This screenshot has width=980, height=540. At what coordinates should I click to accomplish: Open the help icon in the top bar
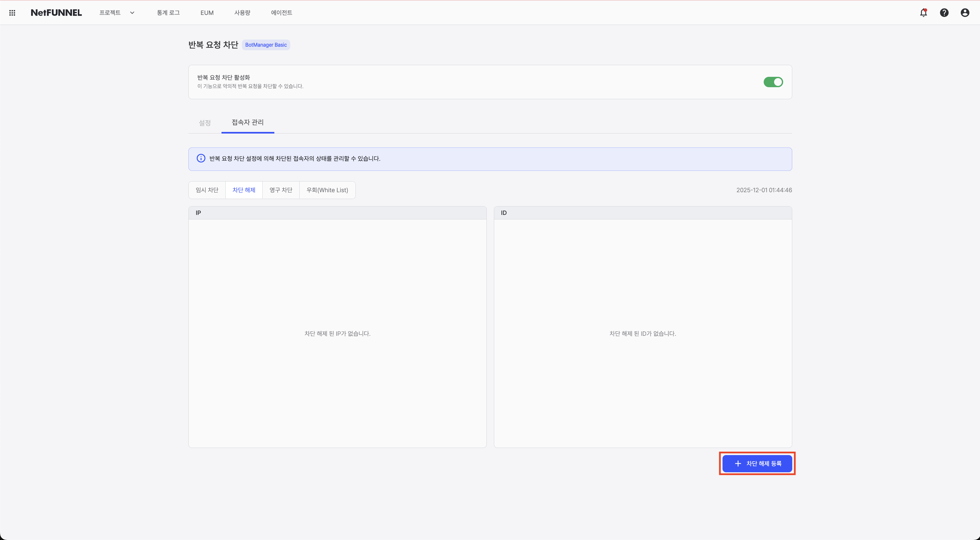click(945, 13)
